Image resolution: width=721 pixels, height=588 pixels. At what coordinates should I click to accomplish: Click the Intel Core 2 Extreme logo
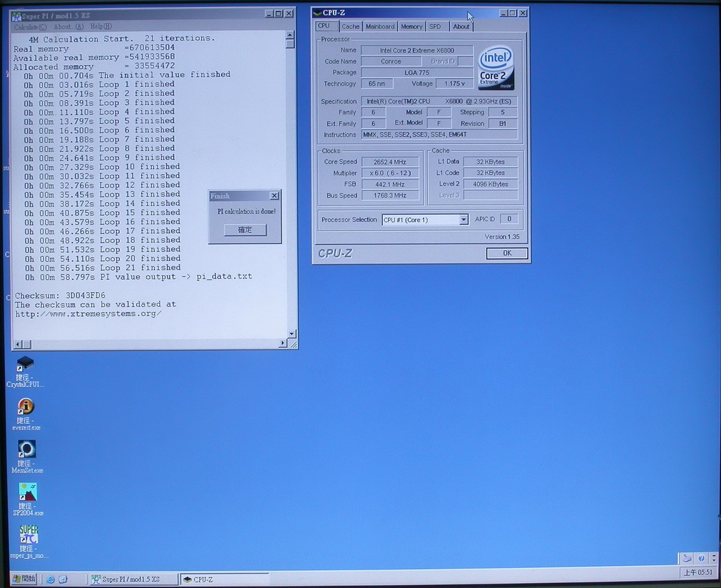pos(496,68)
